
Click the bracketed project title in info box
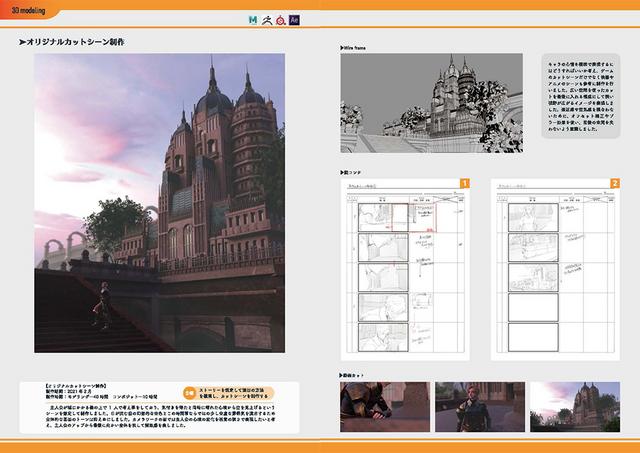tap(76, 386)
